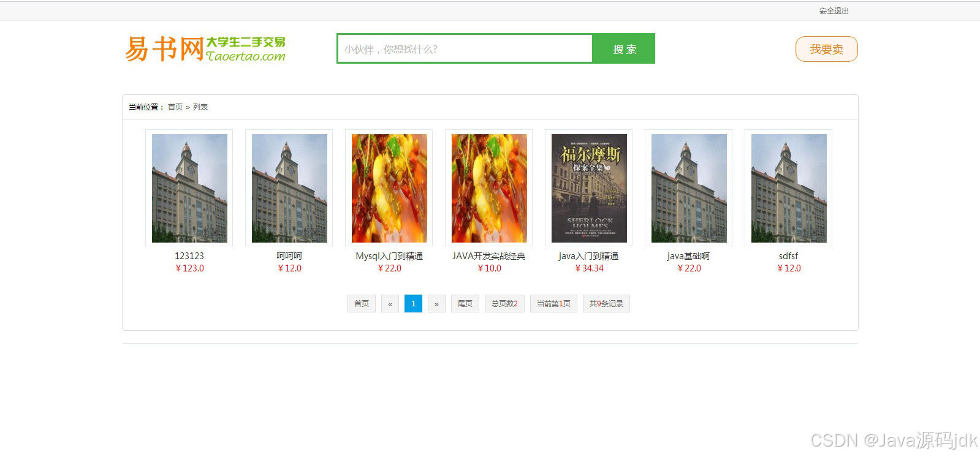The width and height of the screenshot is (980, 457).
Task: Open the 我要卖 sell button
Action: 826,49
